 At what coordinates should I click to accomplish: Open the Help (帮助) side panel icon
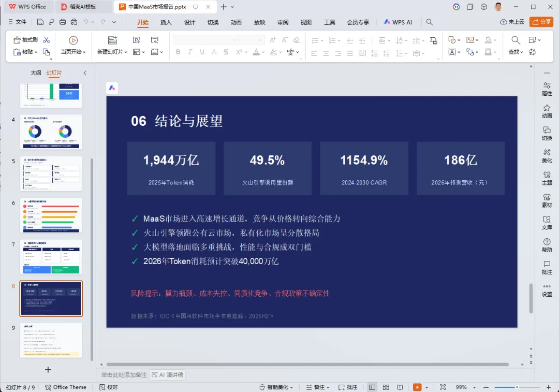click(x=547, y=245)
